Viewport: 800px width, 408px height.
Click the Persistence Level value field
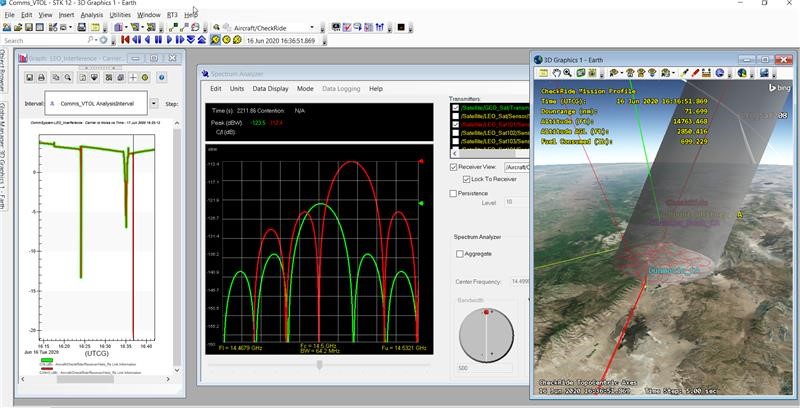click(x=516, y=202)
